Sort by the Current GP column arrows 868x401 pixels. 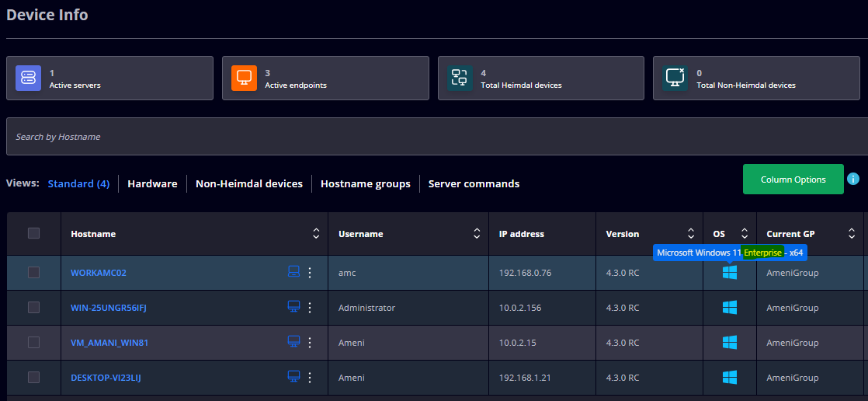click(852, 234)
